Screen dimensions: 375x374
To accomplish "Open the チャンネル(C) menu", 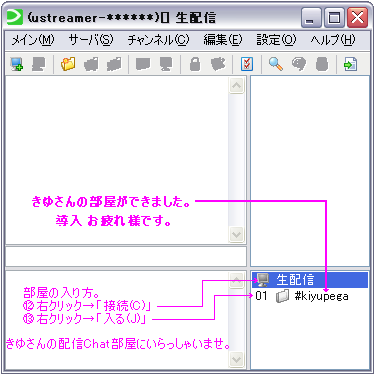I will click(x=158, y=40).
